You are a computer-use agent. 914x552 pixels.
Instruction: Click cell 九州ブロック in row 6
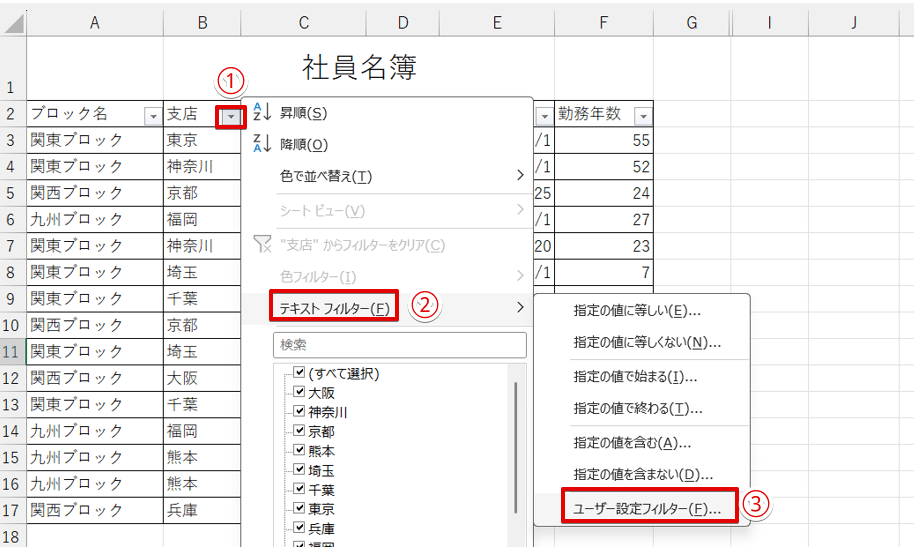pyautogui.click(x=94, y=219)
